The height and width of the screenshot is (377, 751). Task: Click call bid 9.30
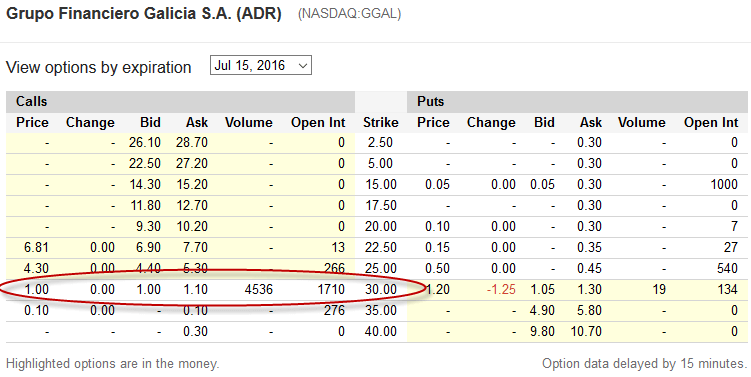pyautogui.click(x=148, y=227)
